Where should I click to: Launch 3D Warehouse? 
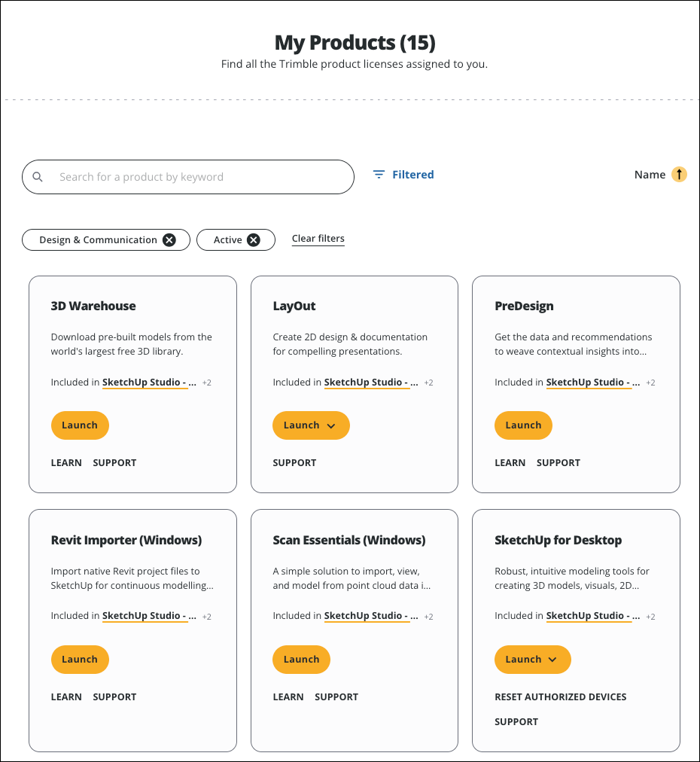tap(80, 425)
